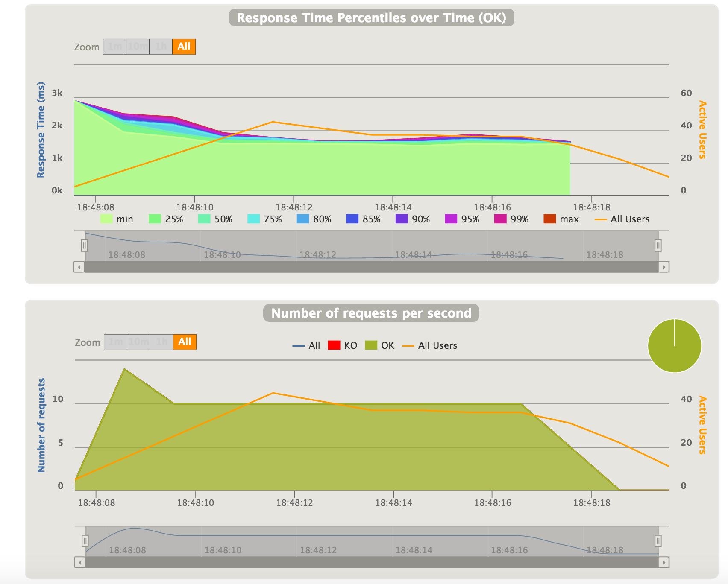Select 1m zoom in Response Time chart
Image resolution: width=728 pixels, height=584 pixels.
tap(114, 47)
